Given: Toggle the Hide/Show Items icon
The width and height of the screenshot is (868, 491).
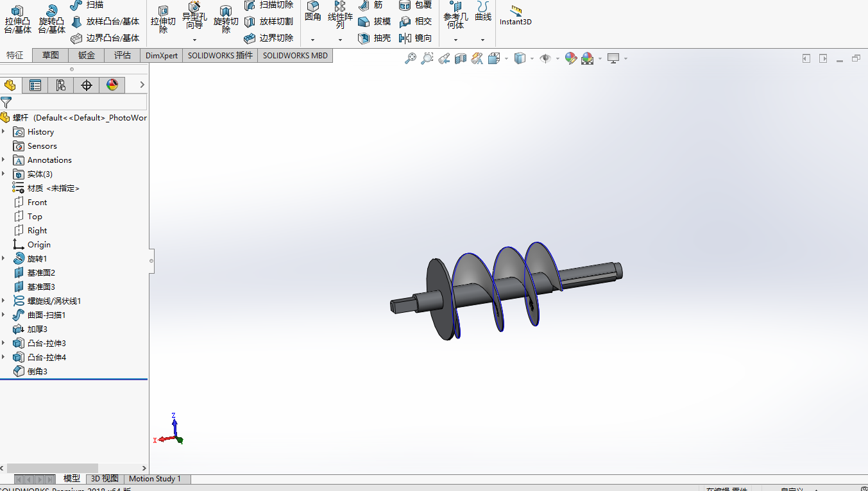Looking at the screenshot, I should [546, 58].
